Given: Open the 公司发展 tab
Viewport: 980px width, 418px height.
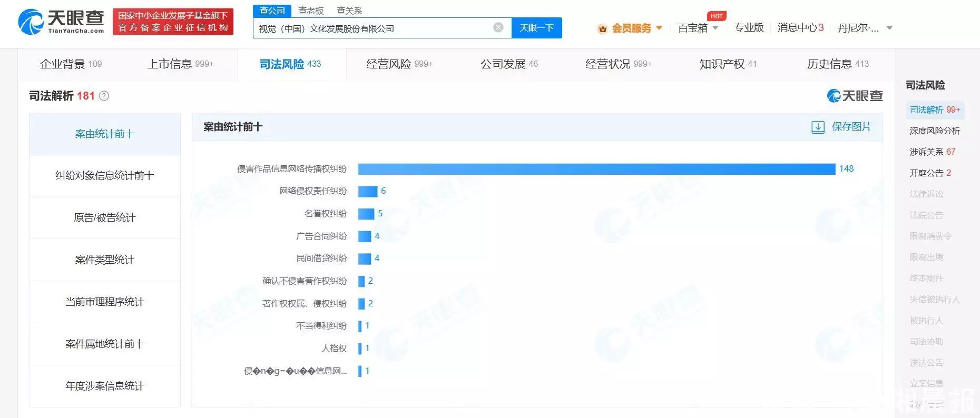Looking at the screenshot, I should 509,64.
